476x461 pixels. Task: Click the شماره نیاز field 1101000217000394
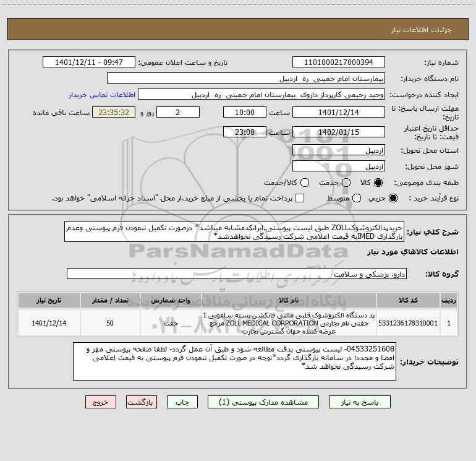(x=339, y=62)
